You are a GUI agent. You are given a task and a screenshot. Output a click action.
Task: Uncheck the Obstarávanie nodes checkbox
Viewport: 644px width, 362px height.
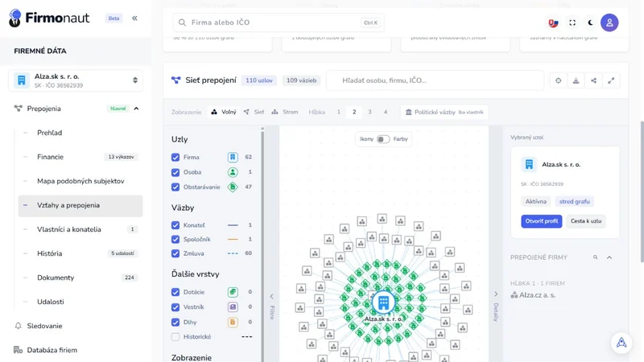pyautogui.click(x=175, y=187)
